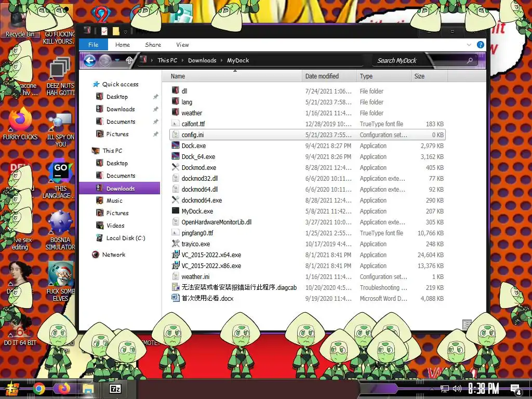Select dockmod32.dll in the file list
The image size is (532, 399).
tap(199, 179)
